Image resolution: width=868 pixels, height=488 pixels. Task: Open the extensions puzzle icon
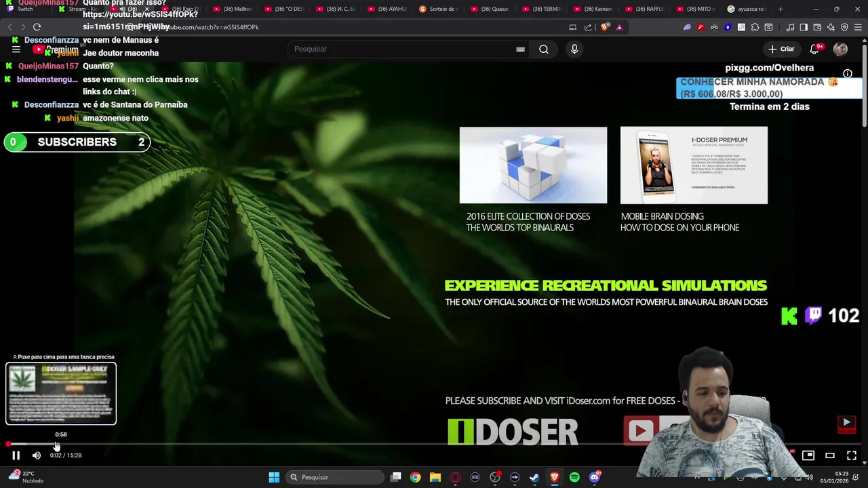755,27
